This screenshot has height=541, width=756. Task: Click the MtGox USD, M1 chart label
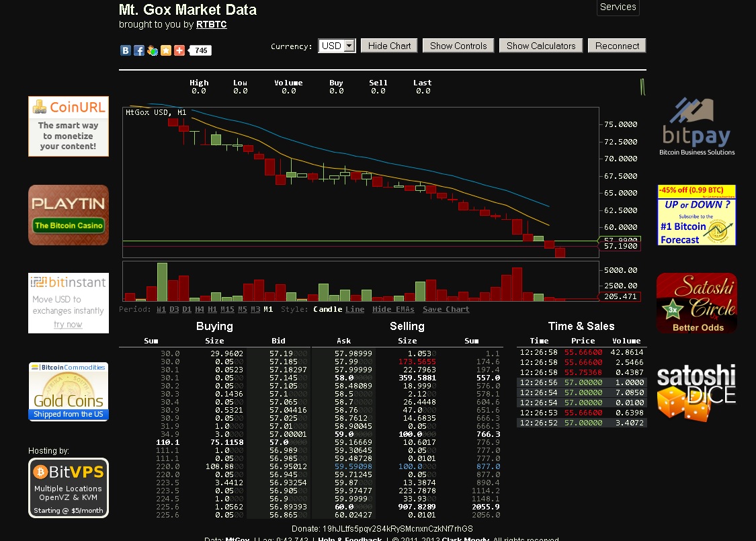pyautogui.click(x=156, y=112)
